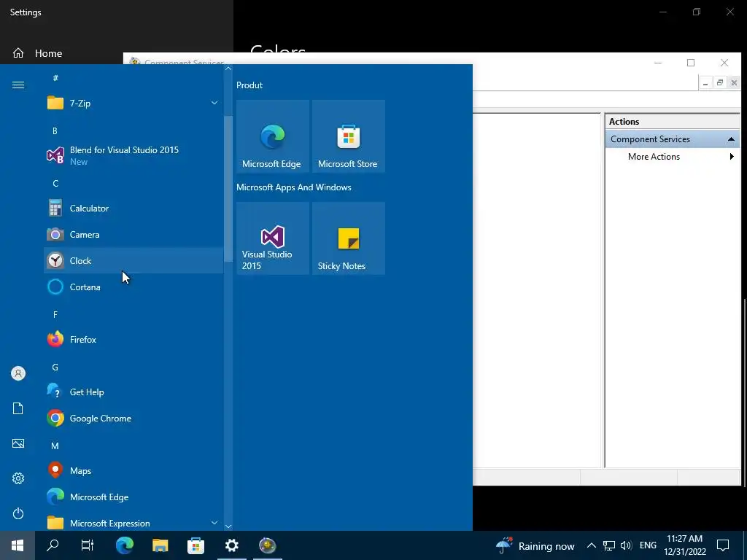Open the clock showing 11:27 AM
Image resolution: width=747 pixels, height=560 pixels.
pyautogui.click(x=684, y=545)
